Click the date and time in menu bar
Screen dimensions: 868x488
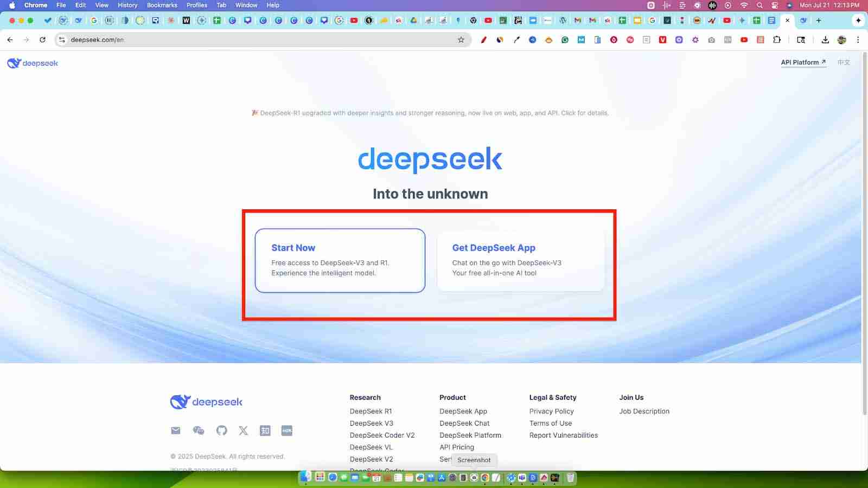pyautogui.click(x=829, y=5)
